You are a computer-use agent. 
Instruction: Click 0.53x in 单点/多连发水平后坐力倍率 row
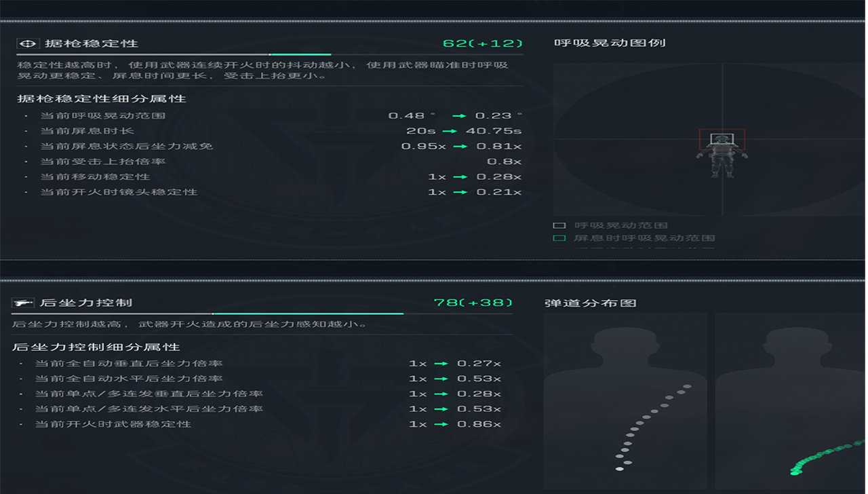pyautogui.click(x=479, y=409)
